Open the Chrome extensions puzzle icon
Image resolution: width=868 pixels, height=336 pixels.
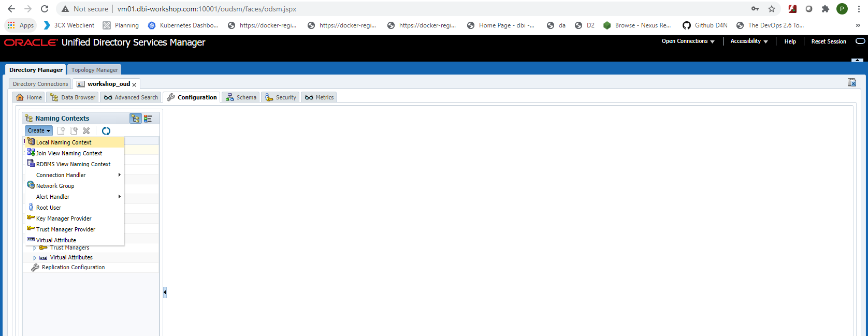point(826,9)
